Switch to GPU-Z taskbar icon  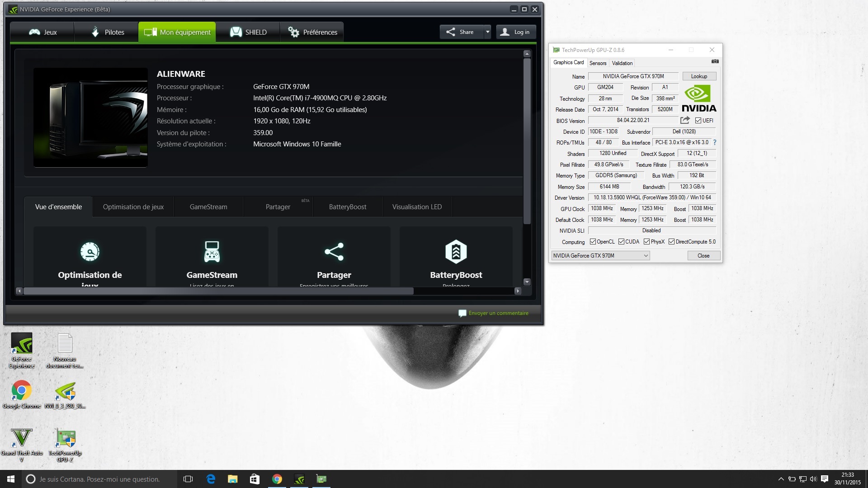pos(321,479)
